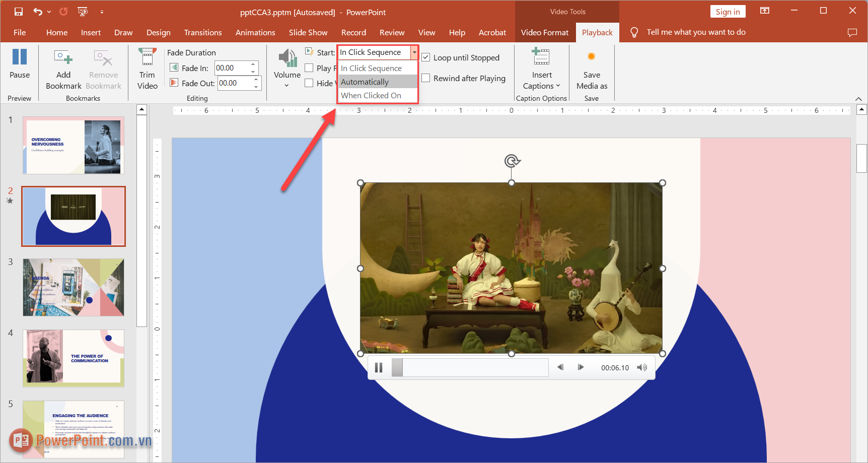The width and height of the screenshot is (868, 463).
Task: Decrease Fade In value with down arrow
Action: (253, 72)
